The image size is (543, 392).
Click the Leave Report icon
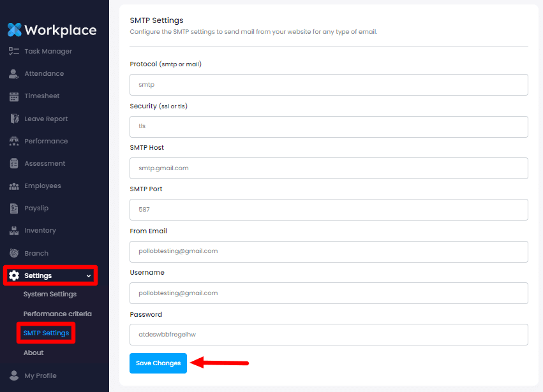tap(14, 119)
